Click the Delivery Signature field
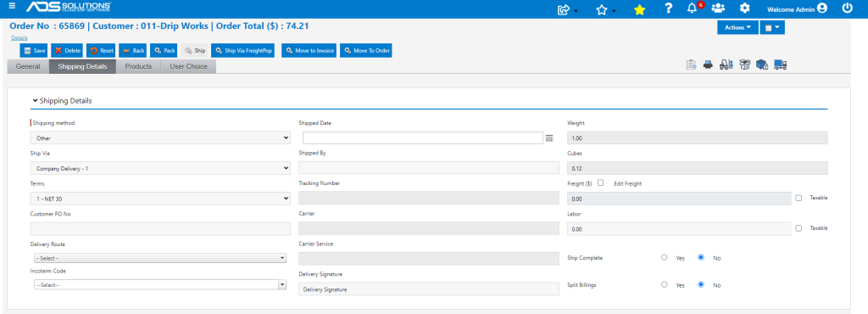868x314 pixels. 429,289
